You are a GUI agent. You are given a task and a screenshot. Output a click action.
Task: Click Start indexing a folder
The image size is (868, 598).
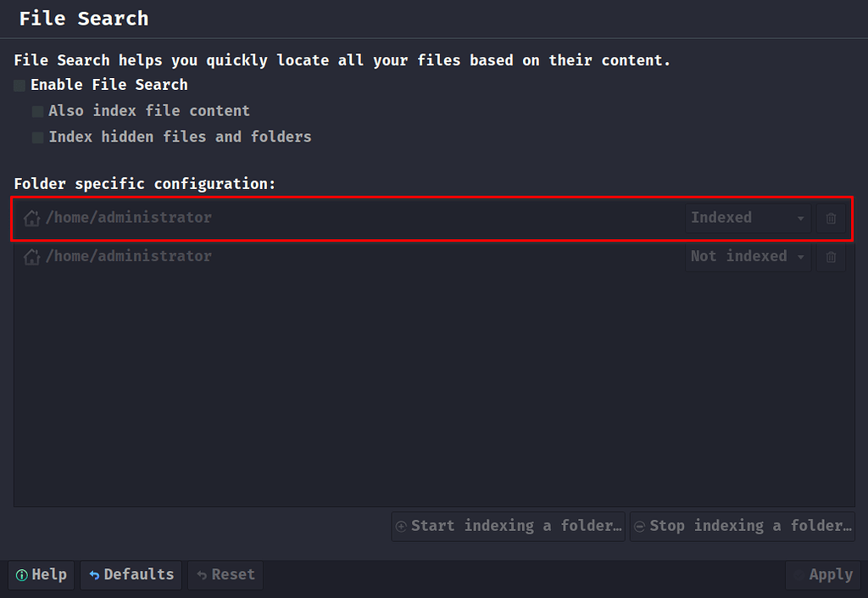click(x=508, y=526)
